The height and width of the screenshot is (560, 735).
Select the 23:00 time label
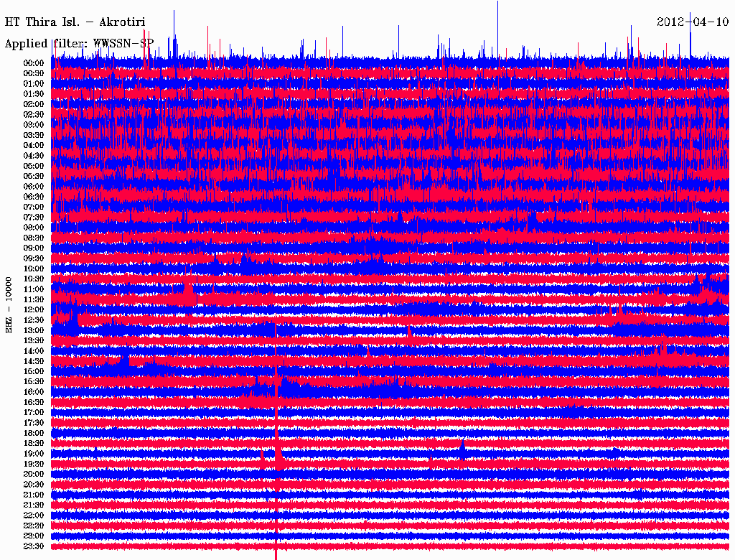coord(34,536)
